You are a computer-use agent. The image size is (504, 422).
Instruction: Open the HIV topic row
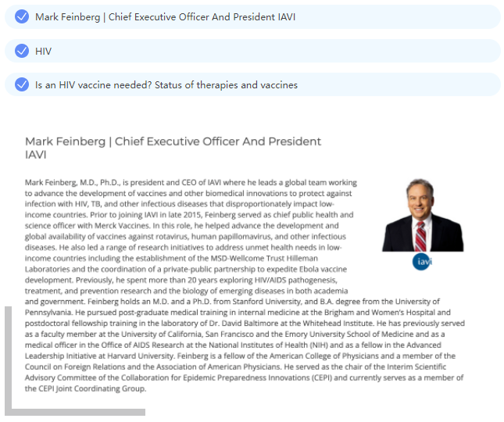(x=252, y=51)
